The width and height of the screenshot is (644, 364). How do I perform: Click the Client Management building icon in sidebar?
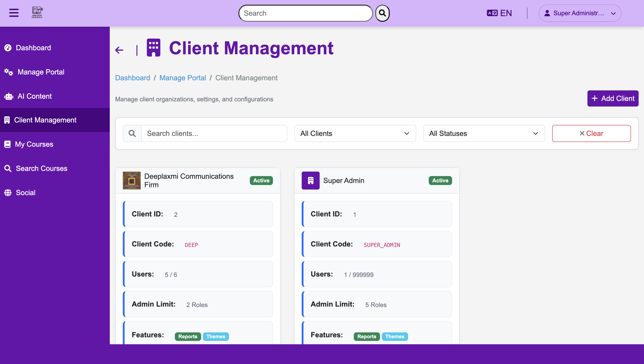(7, 120)
